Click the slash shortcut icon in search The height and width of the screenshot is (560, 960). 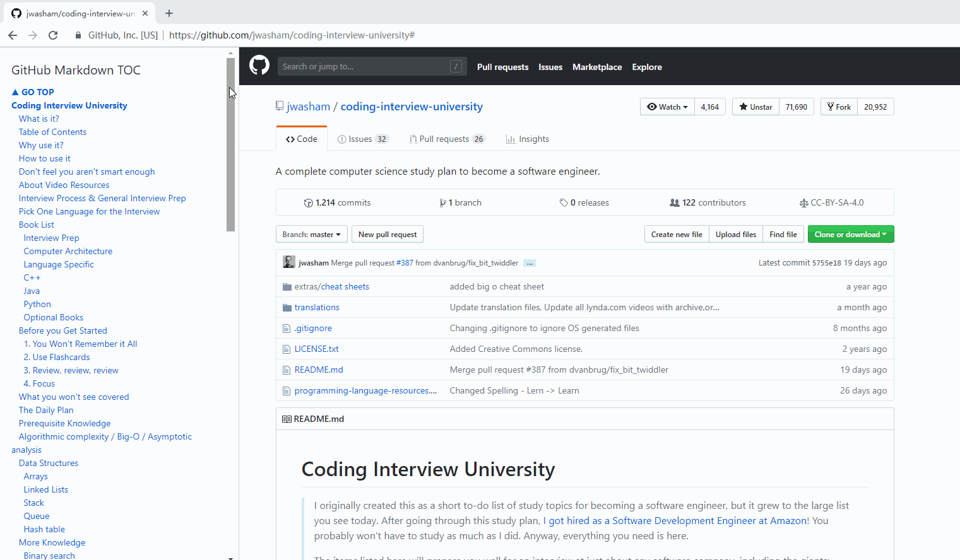[456, 66]
